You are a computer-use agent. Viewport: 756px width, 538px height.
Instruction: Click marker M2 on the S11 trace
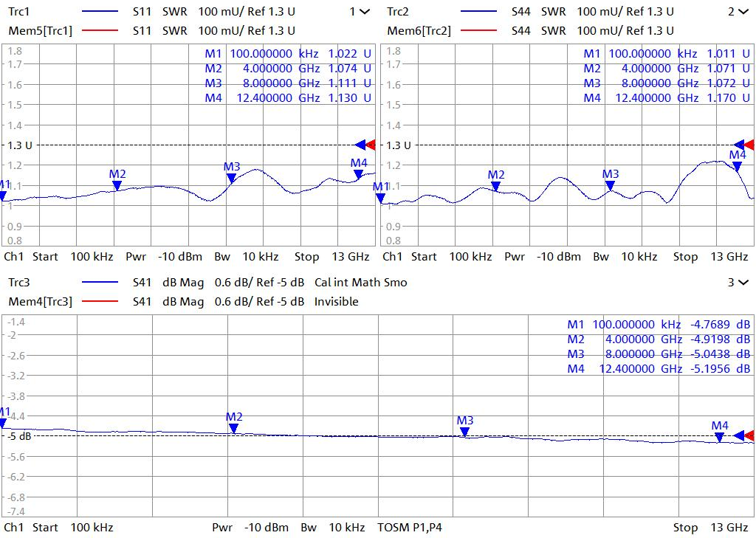[x=117, y=185]
